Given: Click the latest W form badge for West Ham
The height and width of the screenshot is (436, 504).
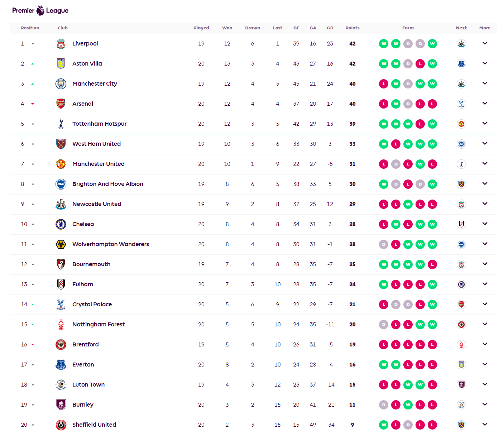Looking at the screenshot, I should coord(432,144).
